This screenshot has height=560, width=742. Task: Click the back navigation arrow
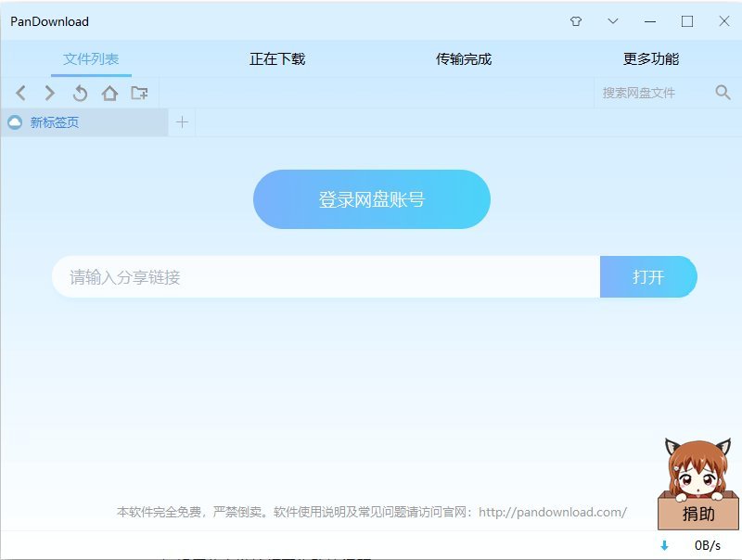(21, 93)
